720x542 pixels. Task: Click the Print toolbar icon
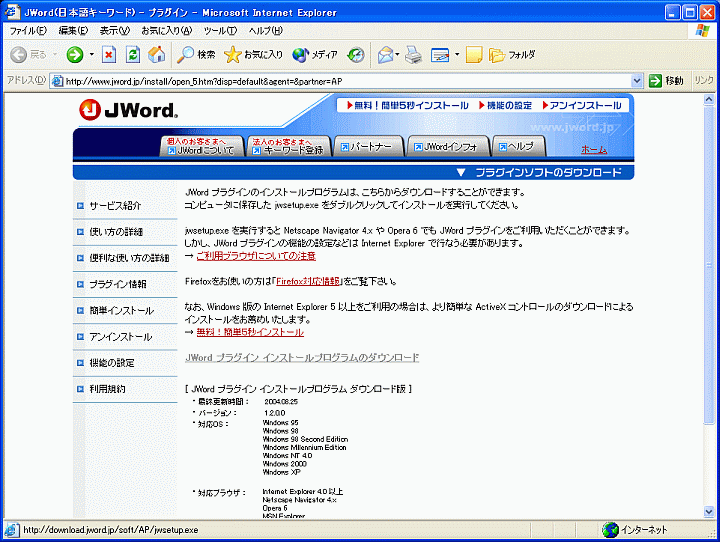point(413,55)
